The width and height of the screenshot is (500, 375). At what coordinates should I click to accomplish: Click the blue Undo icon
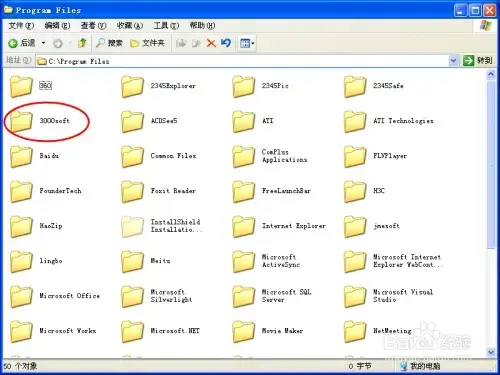[x=226, y=43]
